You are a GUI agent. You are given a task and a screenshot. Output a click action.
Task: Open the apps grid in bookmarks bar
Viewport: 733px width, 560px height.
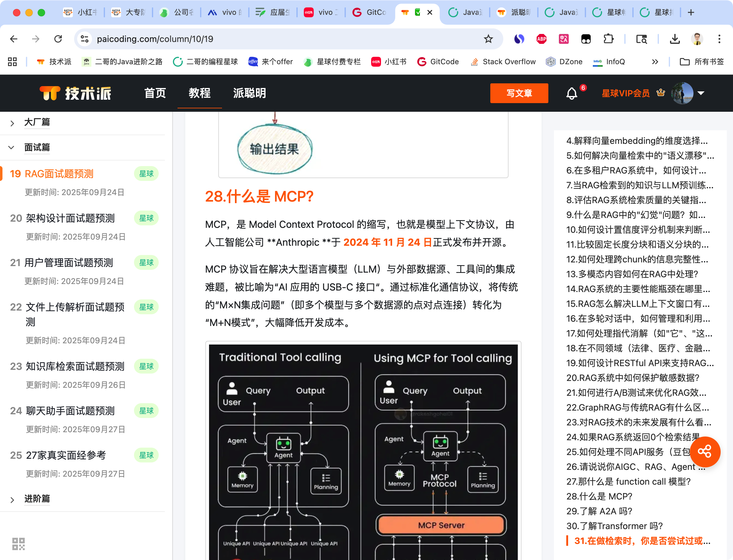click(x=12, y=62)
